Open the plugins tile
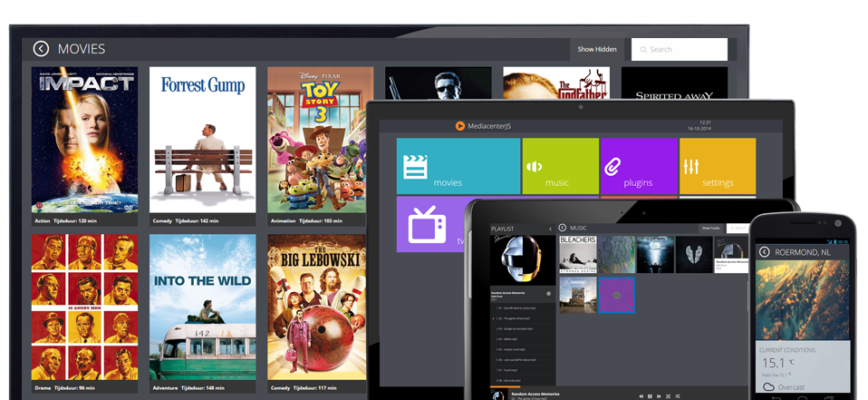 click(640, 166)
